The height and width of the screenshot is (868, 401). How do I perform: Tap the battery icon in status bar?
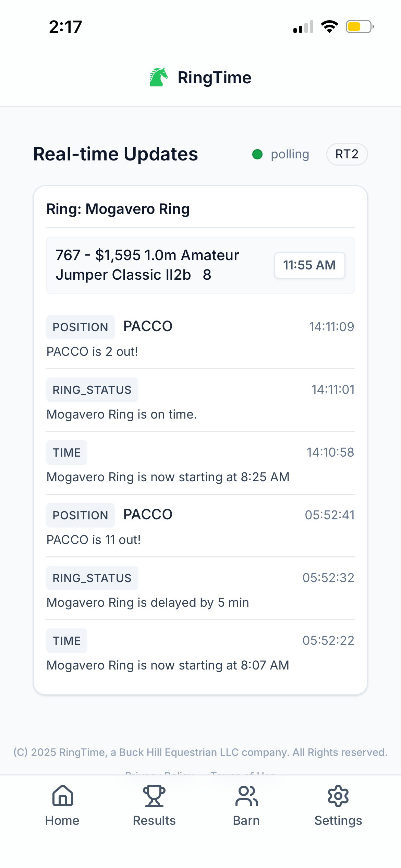coord(359,27)
